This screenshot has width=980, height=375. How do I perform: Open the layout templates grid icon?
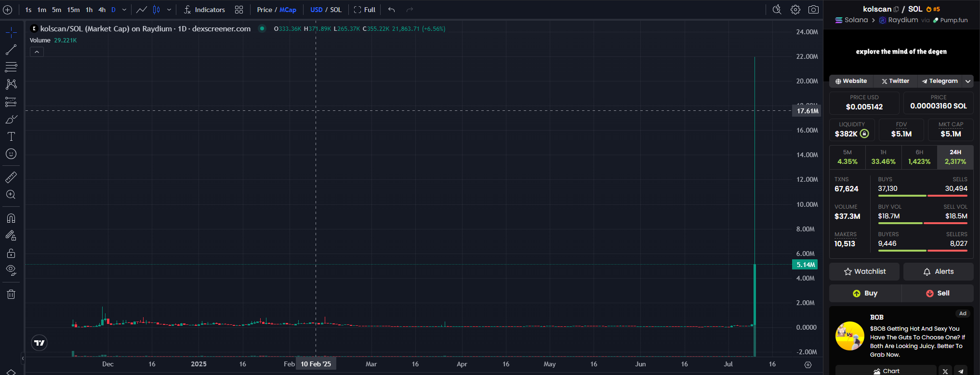239,10
